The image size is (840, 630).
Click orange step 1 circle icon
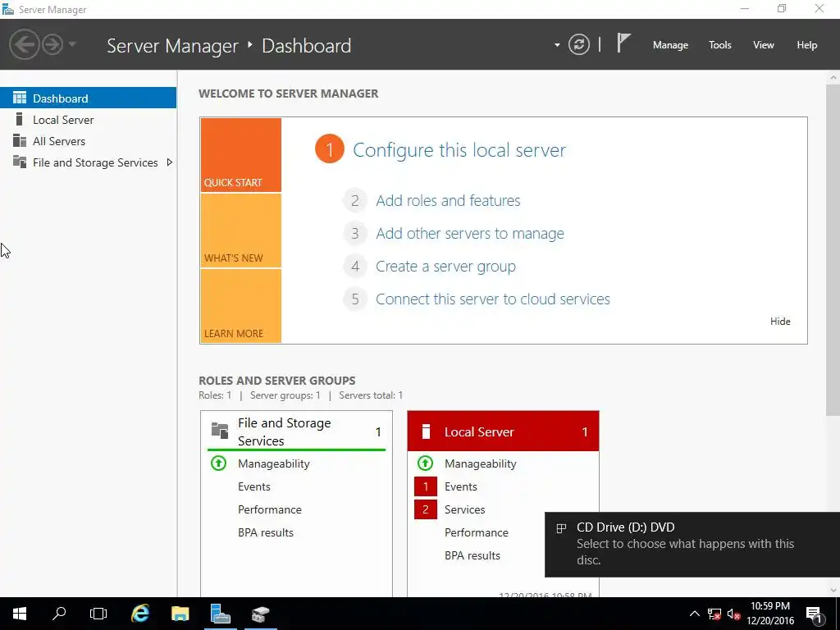(x=330, y=149)
